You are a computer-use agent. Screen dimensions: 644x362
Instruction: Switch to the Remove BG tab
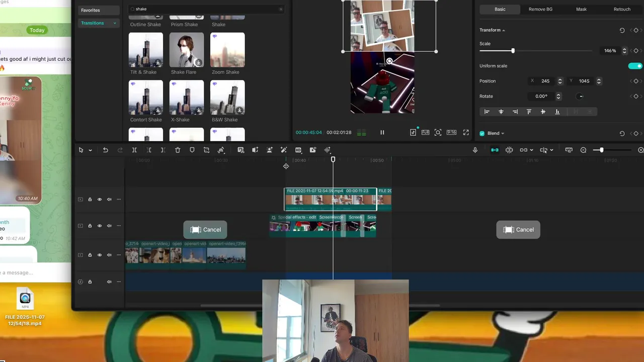click(540, 9)
